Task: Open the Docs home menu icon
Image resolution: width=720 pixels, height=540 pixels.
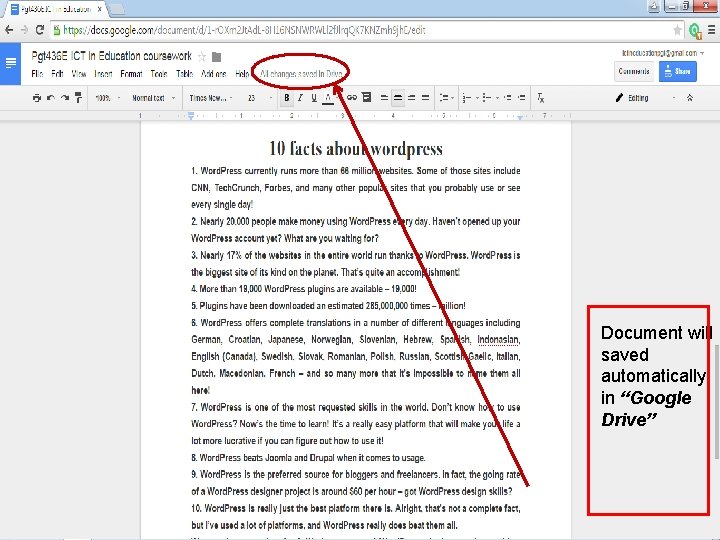Action: point(10,63)
